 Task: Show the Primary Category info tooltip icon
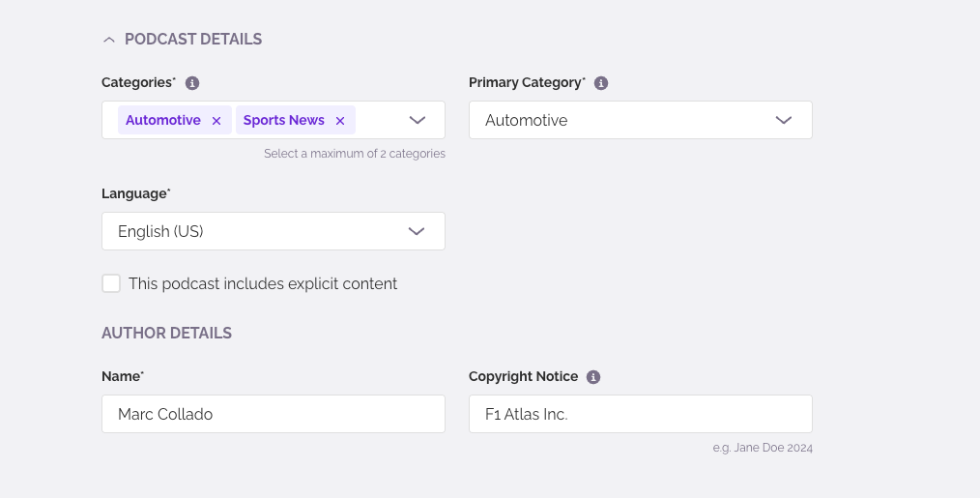click(x=601, y=83)
